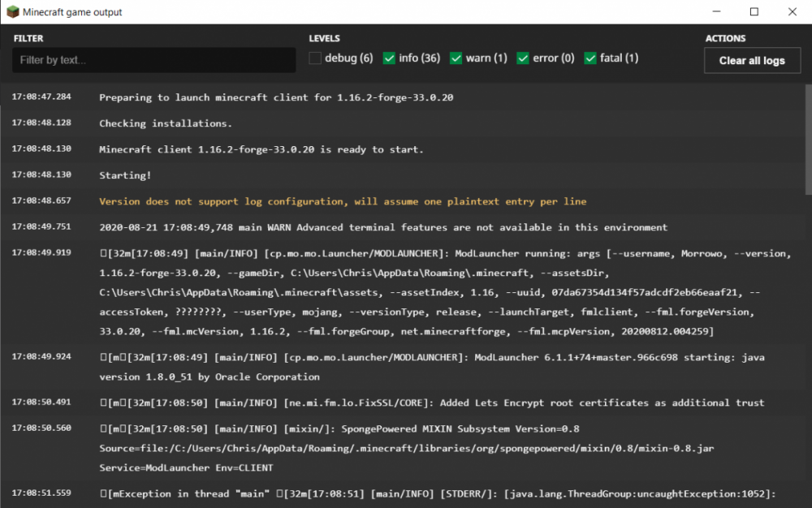Click the Minecraft grass block icon in title bar
The width and height of the screenshot is (812, 508).
pos(13,12)
